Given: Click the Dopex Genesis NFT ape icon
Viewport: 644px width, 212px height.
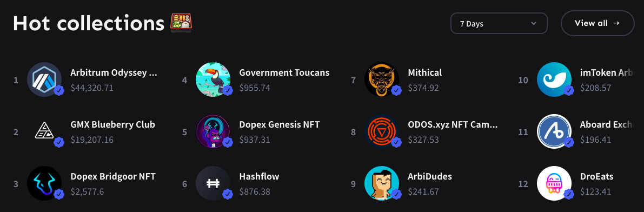Looking at the screenshot, I should pos(213,131).
